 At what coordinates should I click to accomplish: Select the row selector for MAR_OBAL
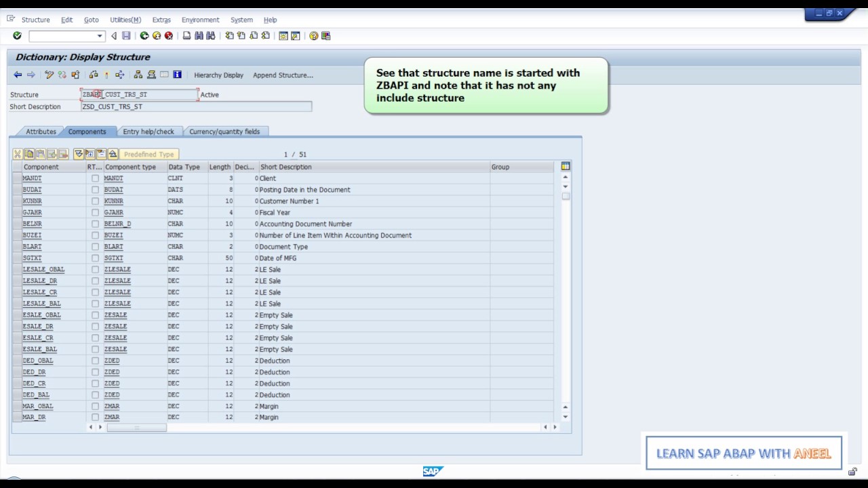point(16,406)
